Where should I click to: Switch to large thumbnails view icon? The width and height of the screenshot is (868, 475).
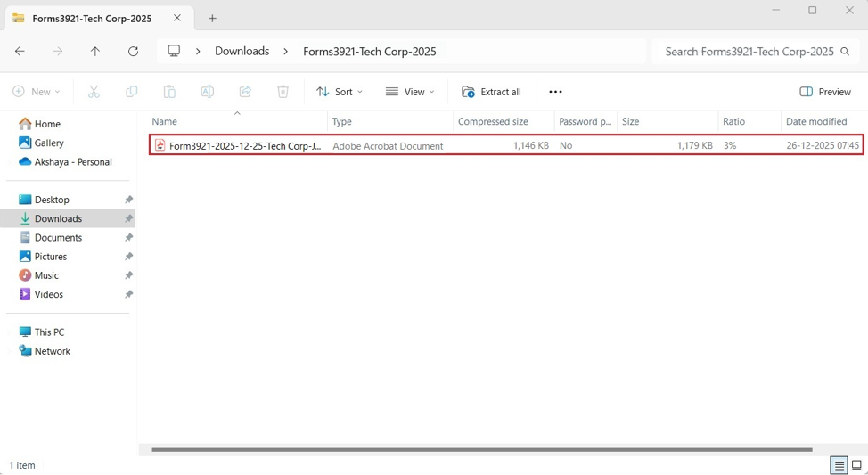856,465
